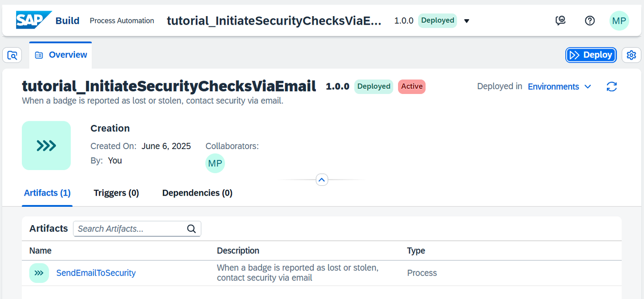Viewport: 644px width, 299px height.
Task: Click the SendEmailToSecurity description text
Action: tap(298, 273)
